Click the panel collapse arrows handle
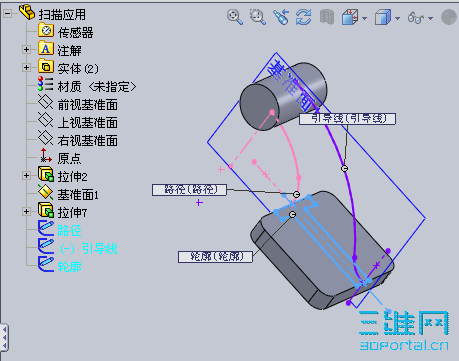459x361 pixels. coord(4,337)
